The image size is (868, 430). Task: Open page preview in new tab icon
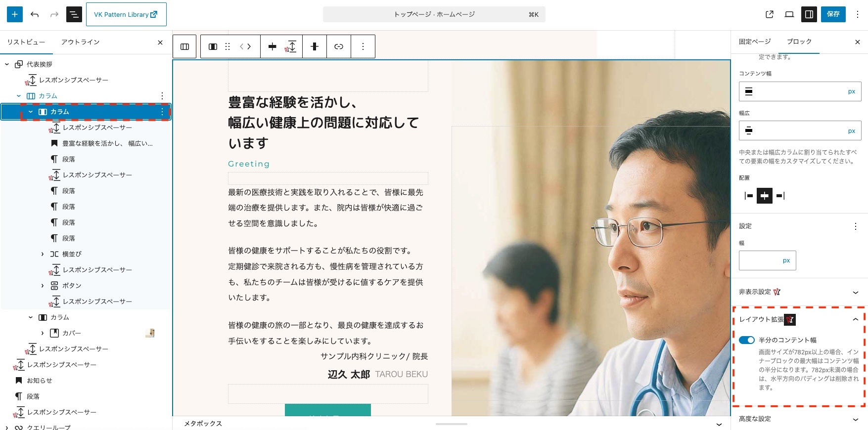(x=770, y=14)
